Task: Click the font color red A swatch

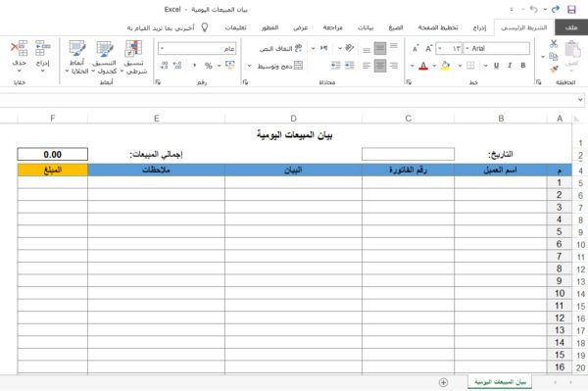Action: pyautogui.click(x=423, y=66)
